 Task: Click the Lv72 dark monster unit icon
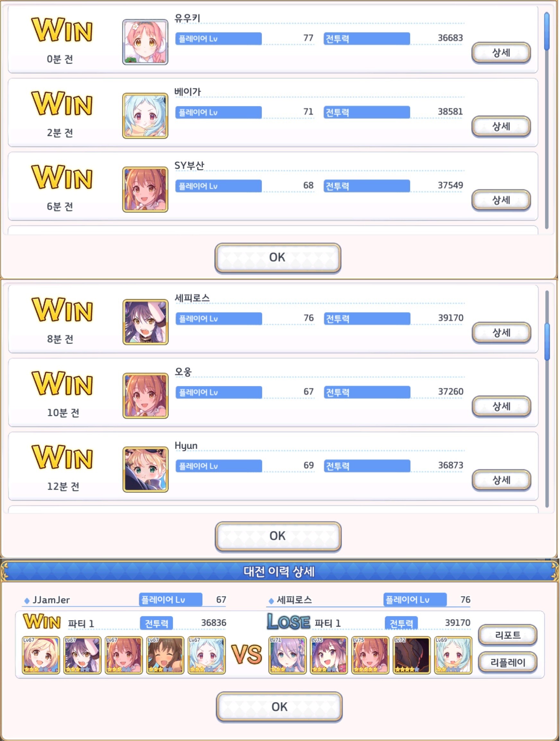click(411, 655)
